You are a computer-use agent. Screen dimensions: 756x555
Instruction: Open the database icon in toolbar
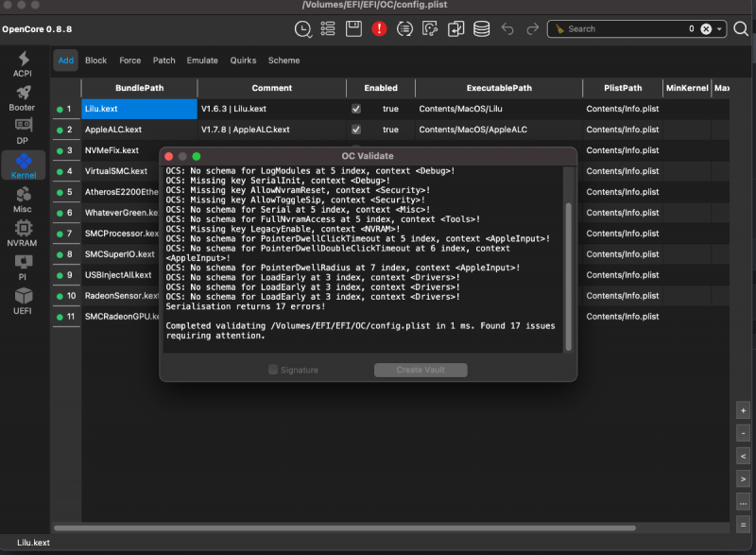pyautogui.click(x=481, y=29)
